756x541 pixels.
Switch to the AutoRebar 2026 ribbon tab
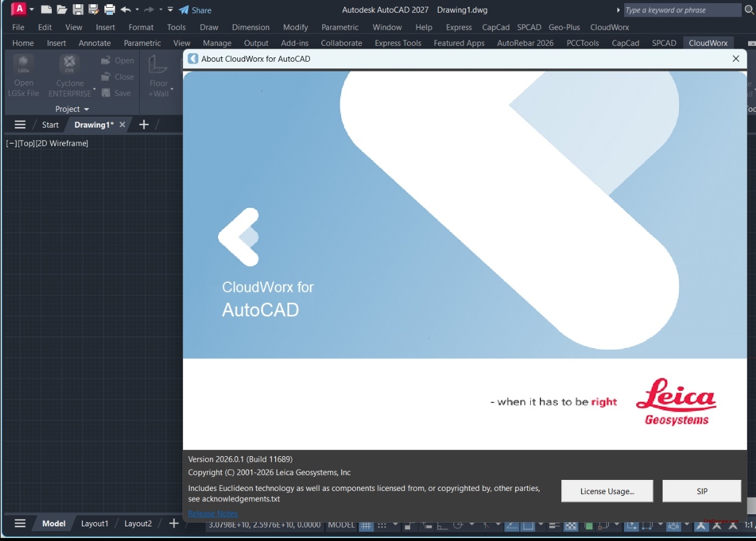pyautogui.click(x=525, y=43)
